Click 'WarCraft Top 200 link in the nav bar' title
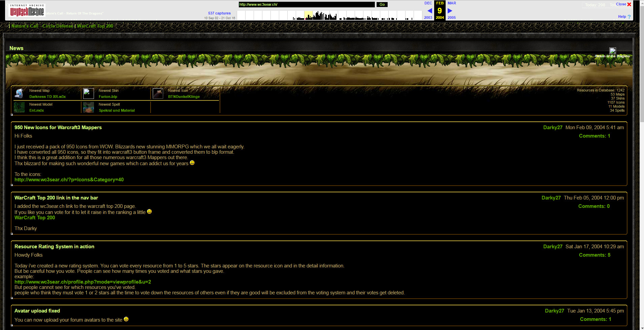Viewport: 644px width, 330px height. pos(56,198)
